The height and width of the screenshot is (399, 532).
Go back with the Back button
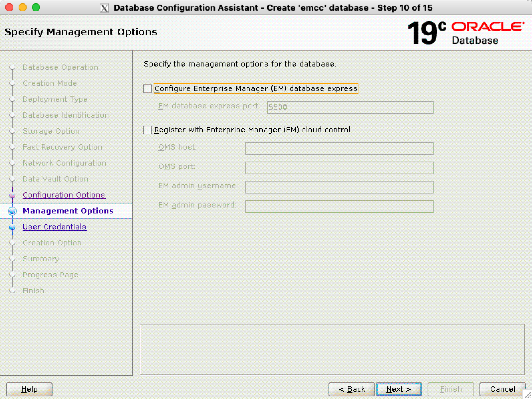(351, 389)
